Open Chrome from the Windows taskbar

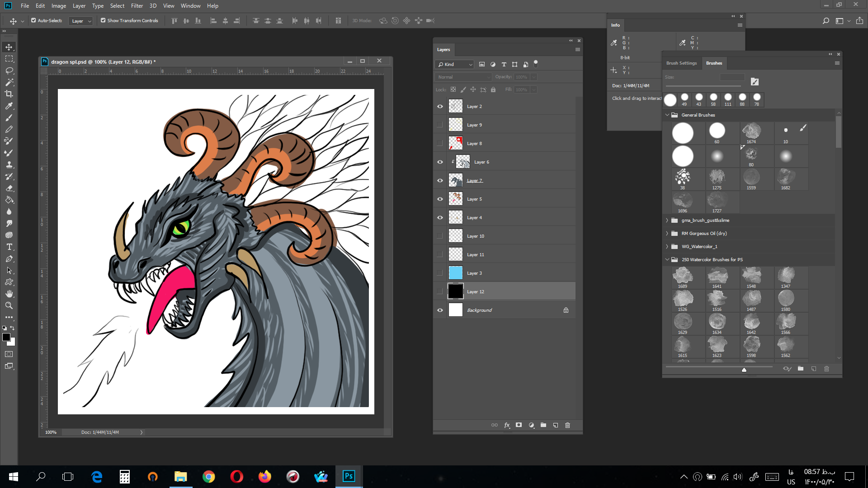point(208,476)
